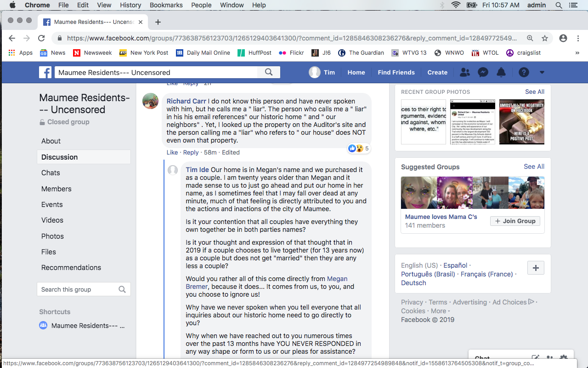Image resolution: width=588 pixels, height=368 pixels.
Task: Open the positive post anvil photo thumbnail
Action: click(521, 122)
